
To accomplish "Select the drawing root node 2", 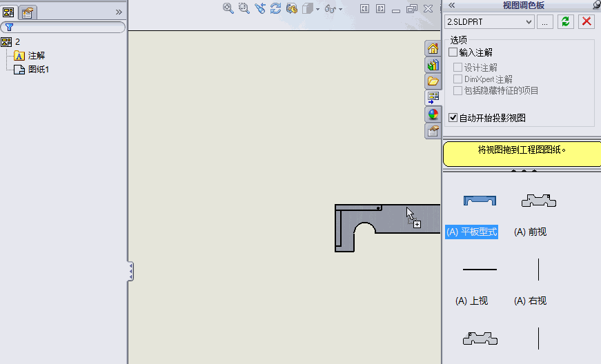I will tap(11, 42).
